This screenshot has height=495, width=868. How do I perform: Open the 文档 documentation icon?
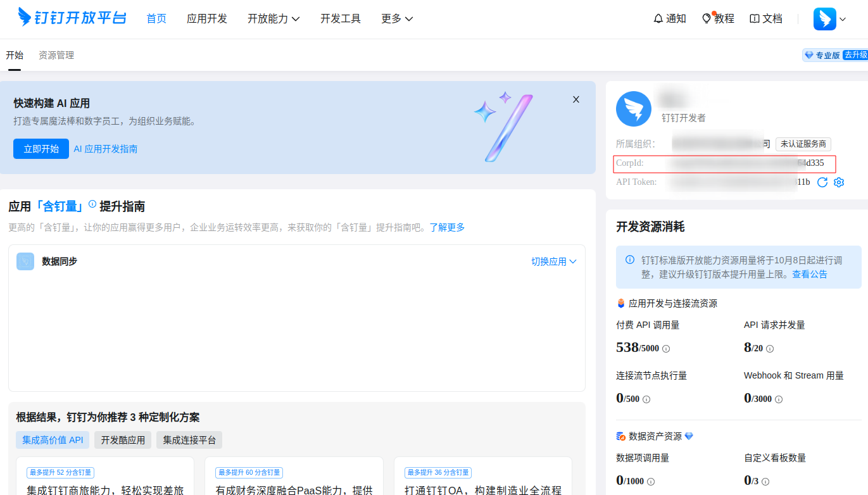(753, 18)
